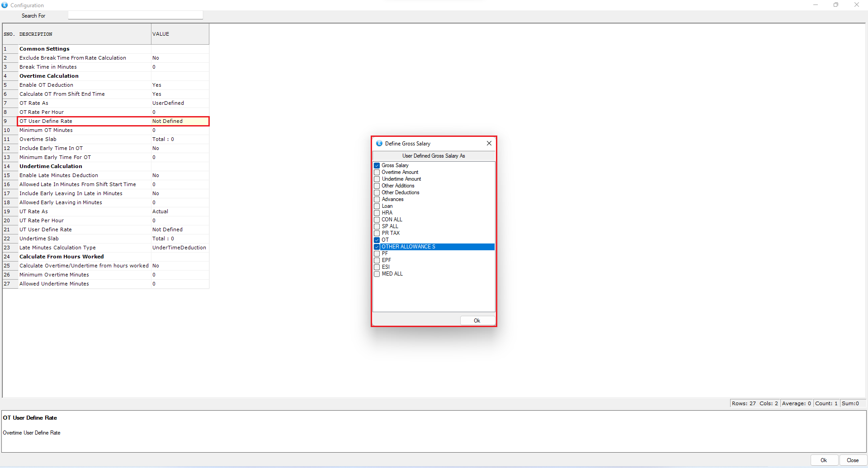Tick the Other Additions checkbox
Screen dimensions: 868x468
pos(377,186)
